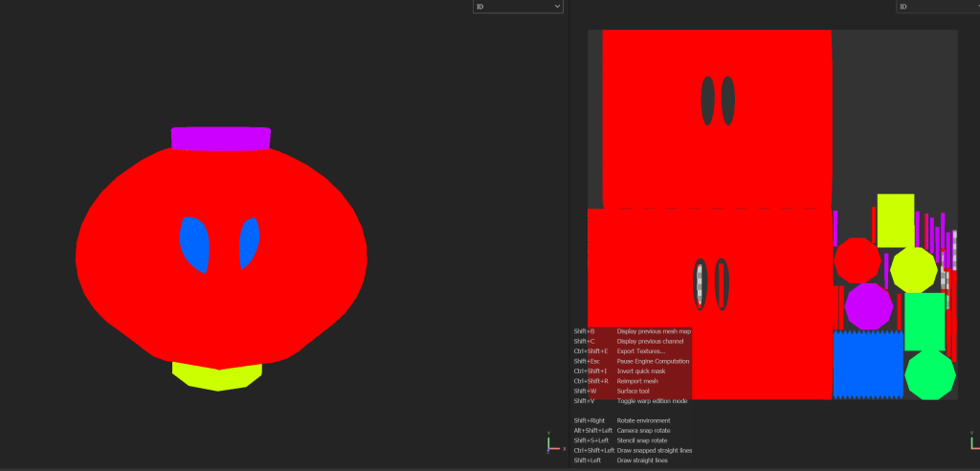Pick the yellow base of the 3D model
The height and width of the screenshot is (471, 980).
tap(217, 375)
